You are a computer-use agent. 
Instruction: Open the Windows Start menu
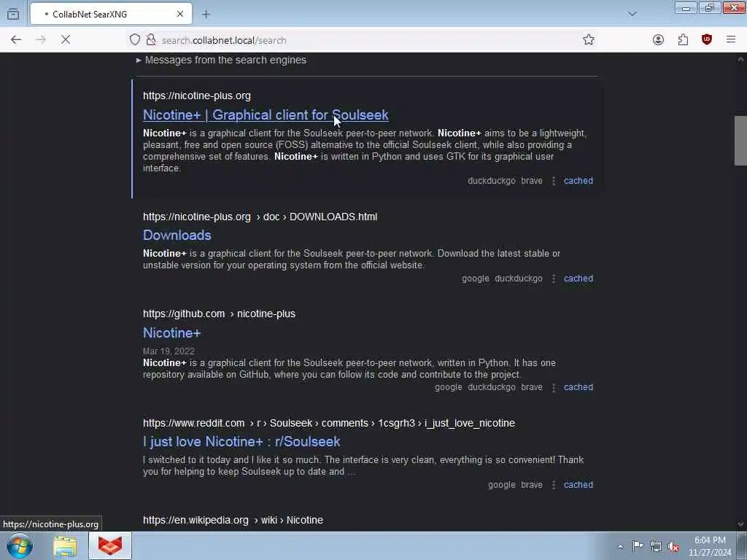[x=20, y=545]
